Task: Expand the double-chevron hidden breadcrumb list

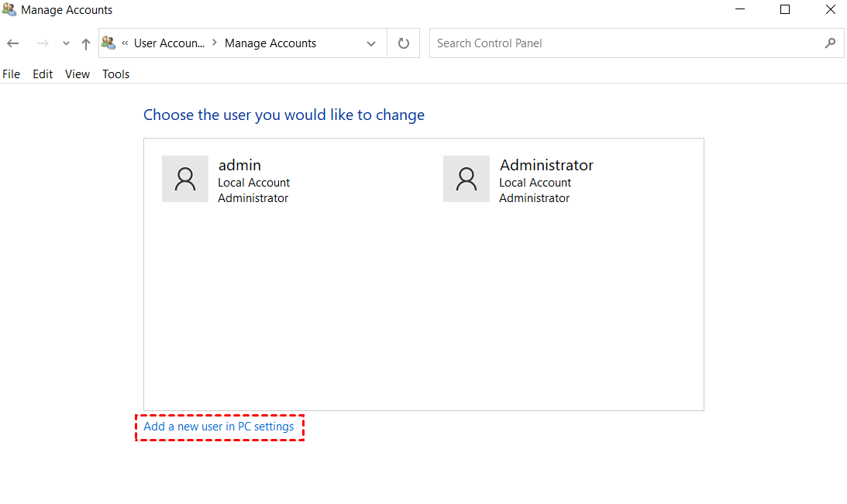Action: coord(125,43)
